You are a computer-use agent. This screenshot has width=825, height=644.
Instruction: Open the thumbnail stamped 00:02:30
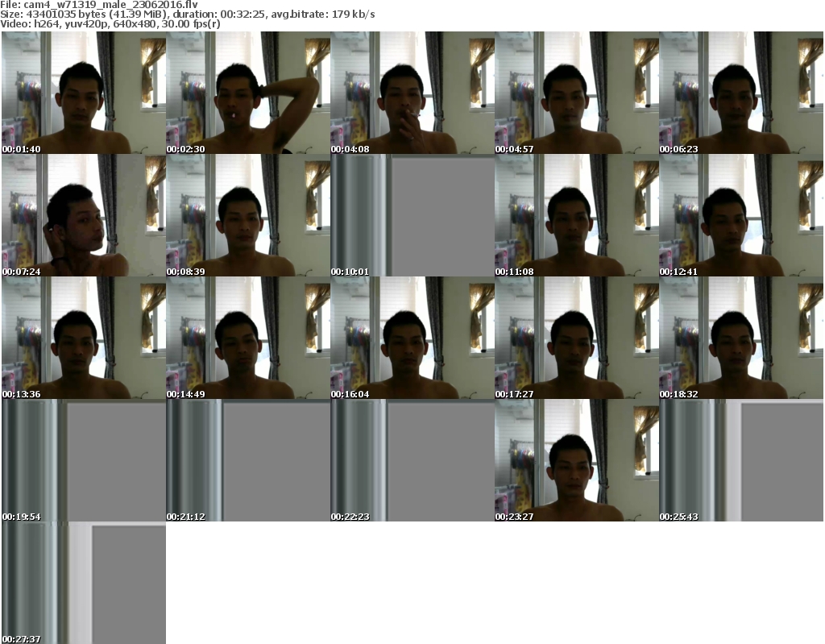(x=248, y=93)
